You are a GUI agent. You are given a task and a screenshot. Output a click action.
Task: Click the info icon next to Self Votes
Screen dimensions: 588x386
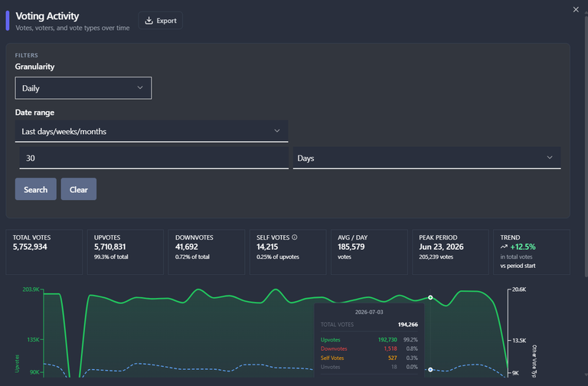click(294, 237)
